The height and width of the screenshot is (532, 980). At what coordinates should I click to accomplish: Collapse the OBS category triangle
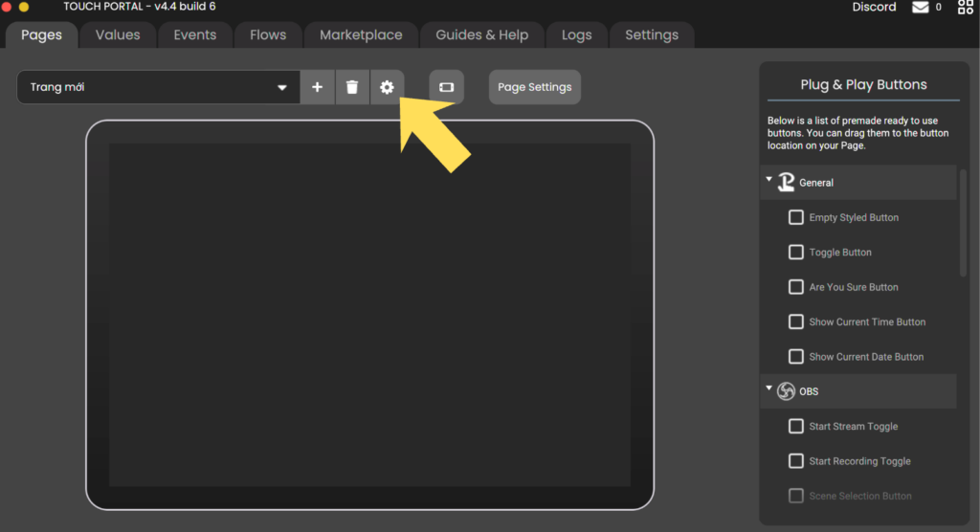pyautogui.click(x=768, y=388)
